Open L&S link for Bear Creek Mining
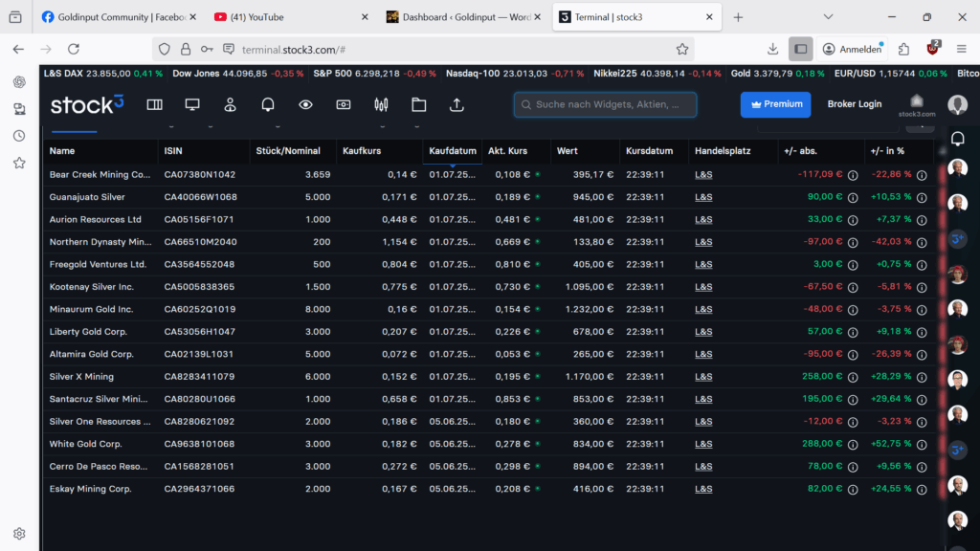Viewport: 980px width, 551px height. click(x=703, y=175)
